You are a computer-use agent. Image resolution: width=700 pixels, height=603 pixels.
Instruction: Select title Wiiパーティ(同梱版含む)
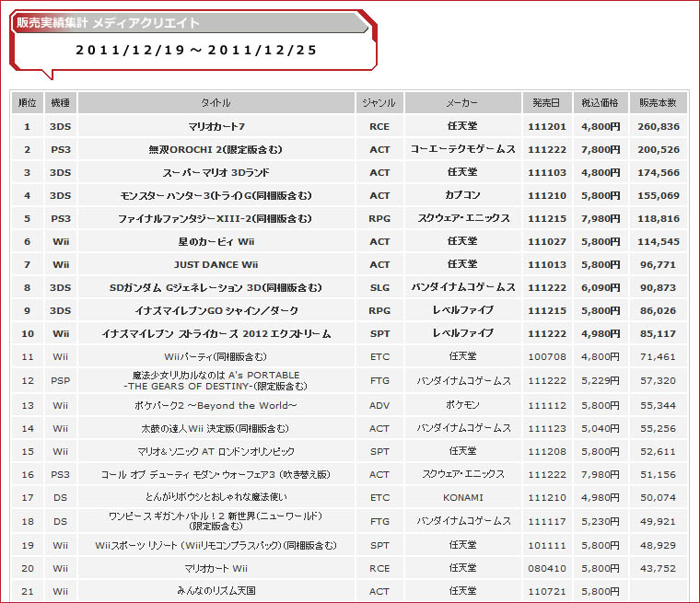[x=216, y=356]
